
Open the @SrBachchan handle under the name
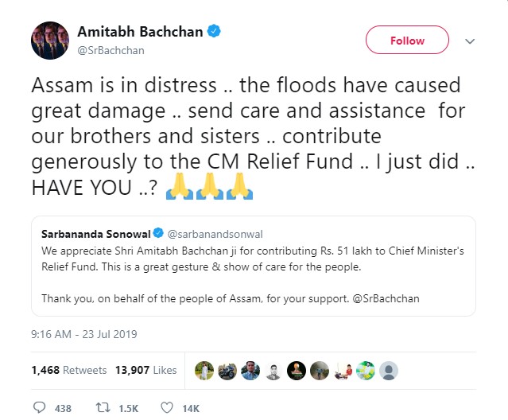(x=111, y=50)
